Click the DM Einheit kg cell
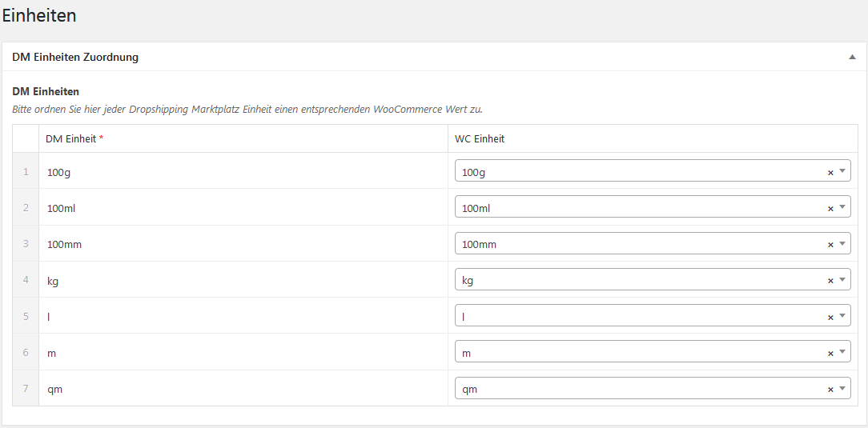The height and width of the screenshot is (428, 868). 243,279
